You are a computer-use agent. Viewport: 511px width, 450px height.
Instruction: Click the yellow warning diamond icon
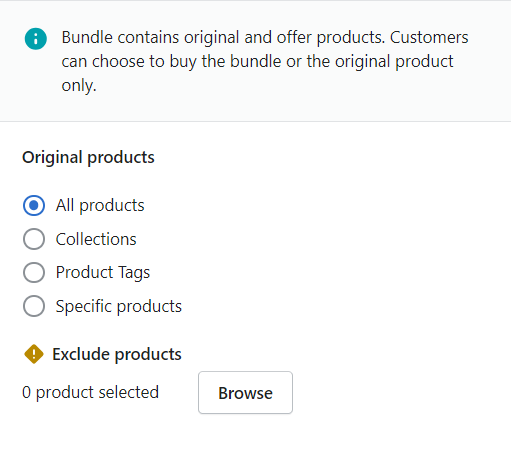tap(34, 354)
